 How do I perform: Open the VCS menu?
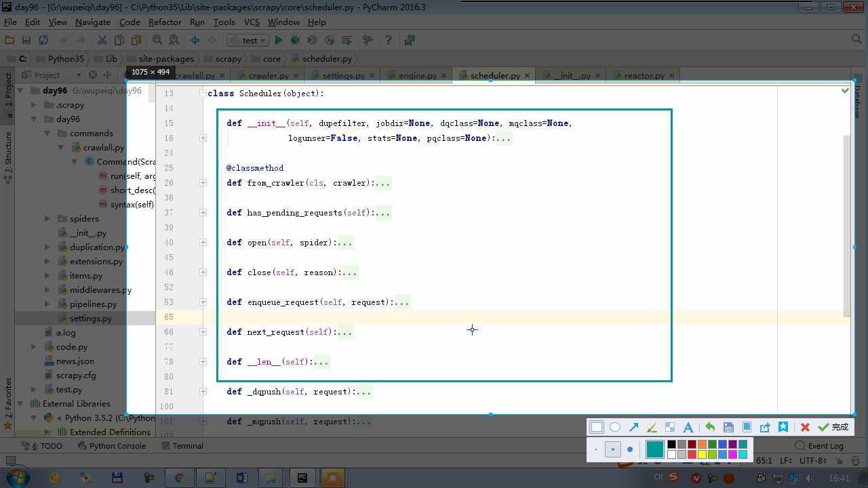pyautogui.click(x=252, y=22)
